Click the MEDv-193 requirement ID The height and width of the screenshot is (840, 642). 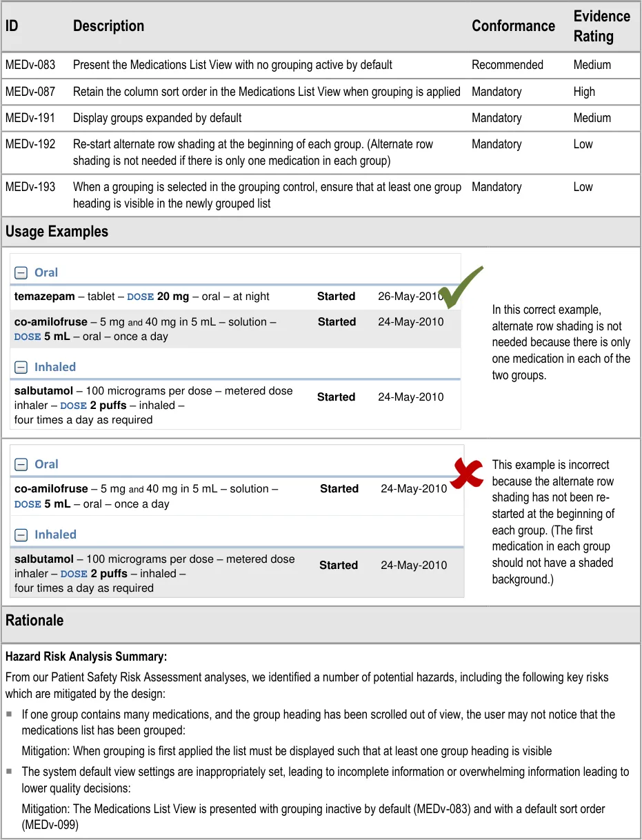30,187
